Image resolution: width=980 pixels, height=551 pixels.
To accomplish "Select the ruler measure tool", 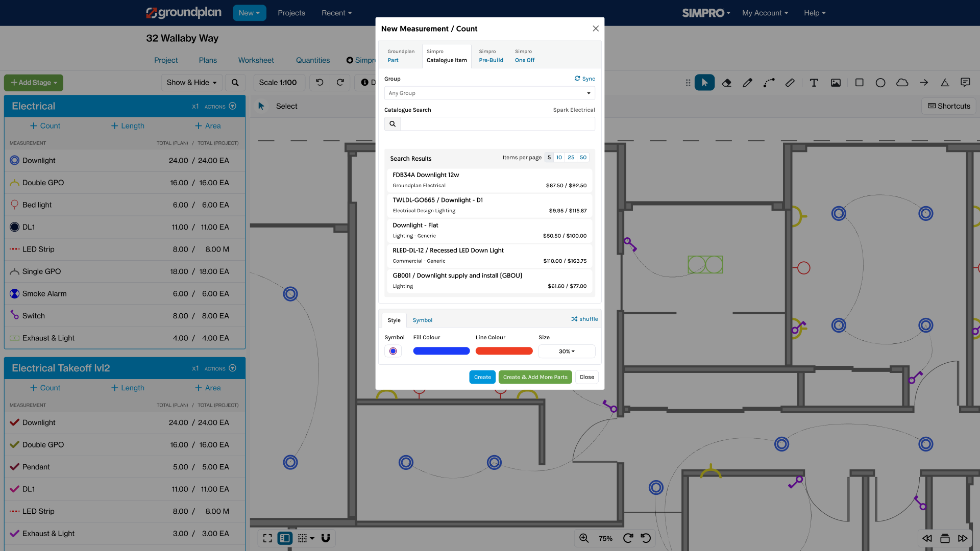I will 790,83.
